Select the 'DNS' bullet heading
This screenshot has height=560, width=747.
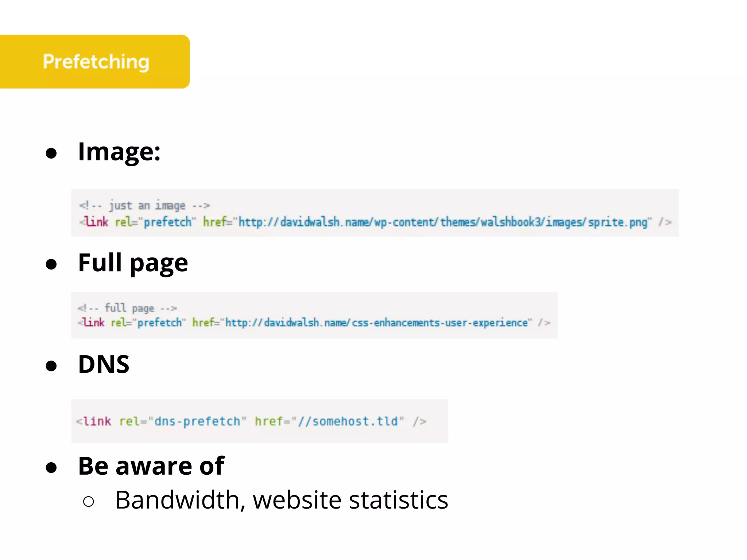[x=104, y=365]
